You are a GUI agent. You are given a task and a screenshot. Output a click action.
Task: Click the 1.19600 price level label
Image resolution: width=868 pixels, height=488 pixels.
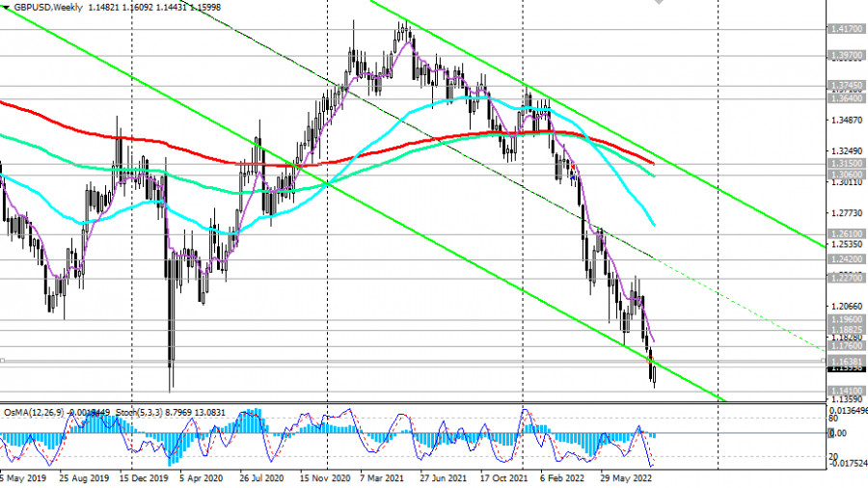pos(846,318)
